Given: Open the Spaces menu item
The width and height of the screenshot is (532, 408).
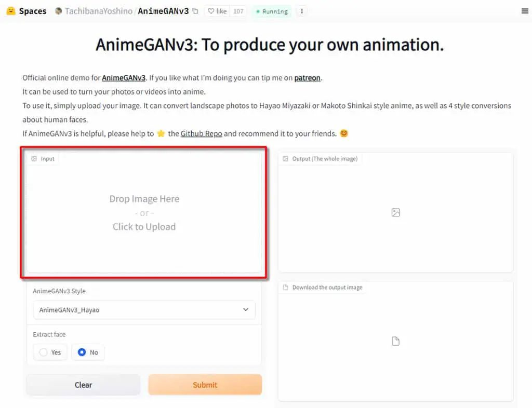Looking at the screenshot, I should pos(33,11).
